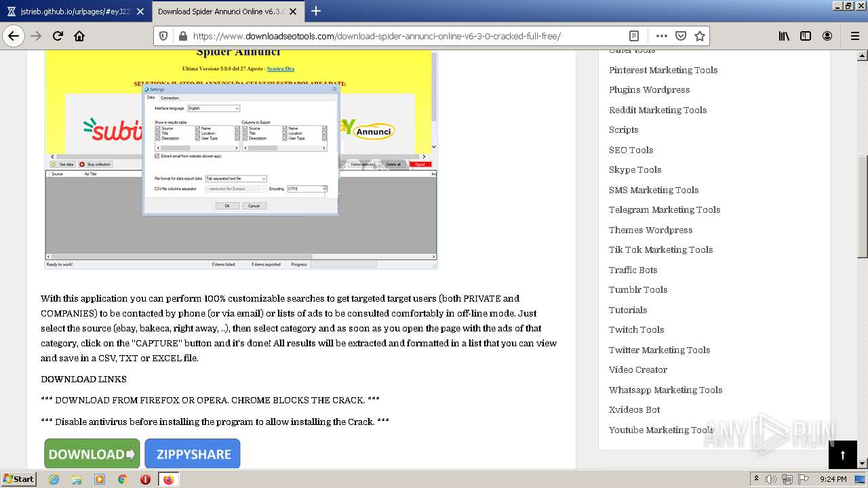Open the Library bookmarks and history icon

pos(784,36)
